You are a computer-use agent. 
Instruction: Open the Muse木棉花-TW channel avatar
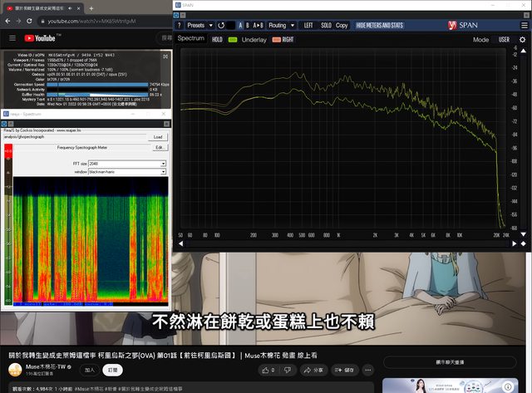15,370
